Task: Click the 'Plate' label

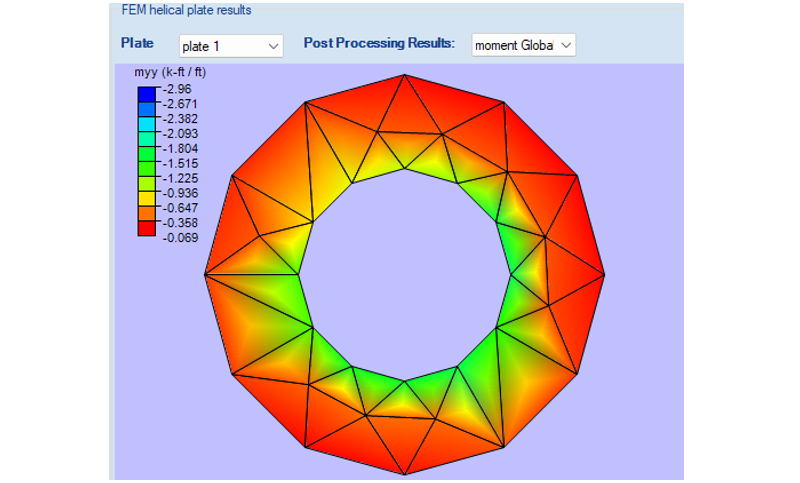Action: [x=137, y=43]
